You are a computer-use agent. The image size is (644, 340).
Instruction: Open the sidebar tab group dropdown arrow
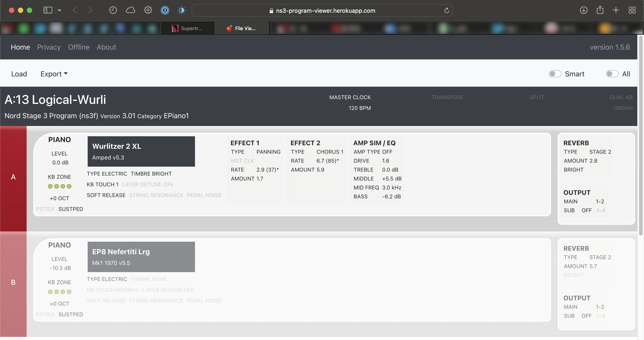[x=59, y=10]
